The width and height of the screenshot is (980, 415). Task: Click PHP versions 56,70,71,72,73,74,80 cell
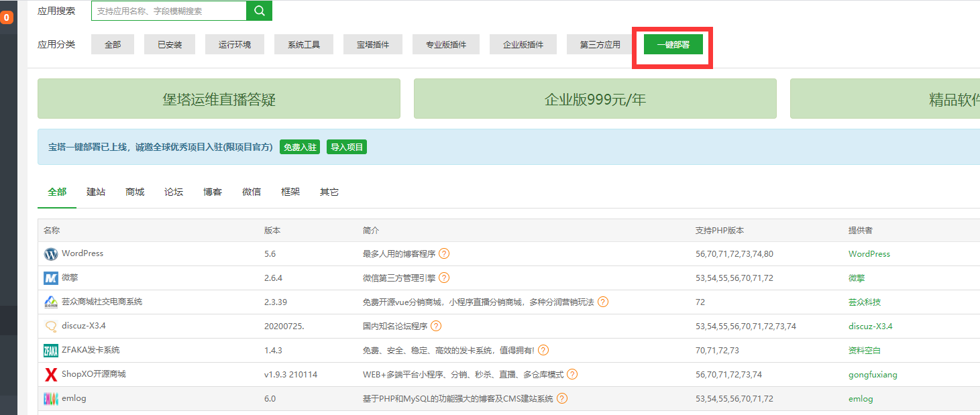734,254
